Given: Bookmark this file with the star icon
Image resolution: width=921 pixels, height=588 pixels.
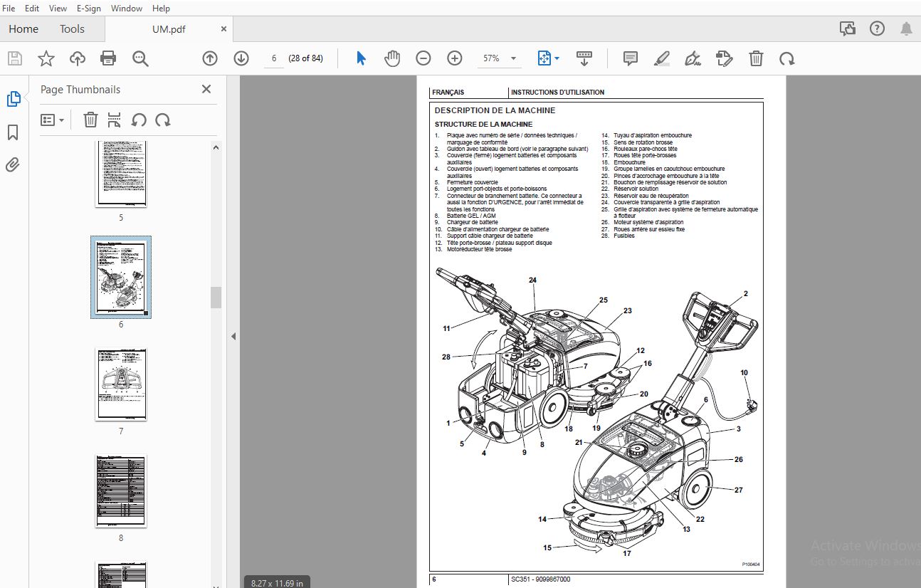Looking at the screenshot, I should click(x=46, y=59).
